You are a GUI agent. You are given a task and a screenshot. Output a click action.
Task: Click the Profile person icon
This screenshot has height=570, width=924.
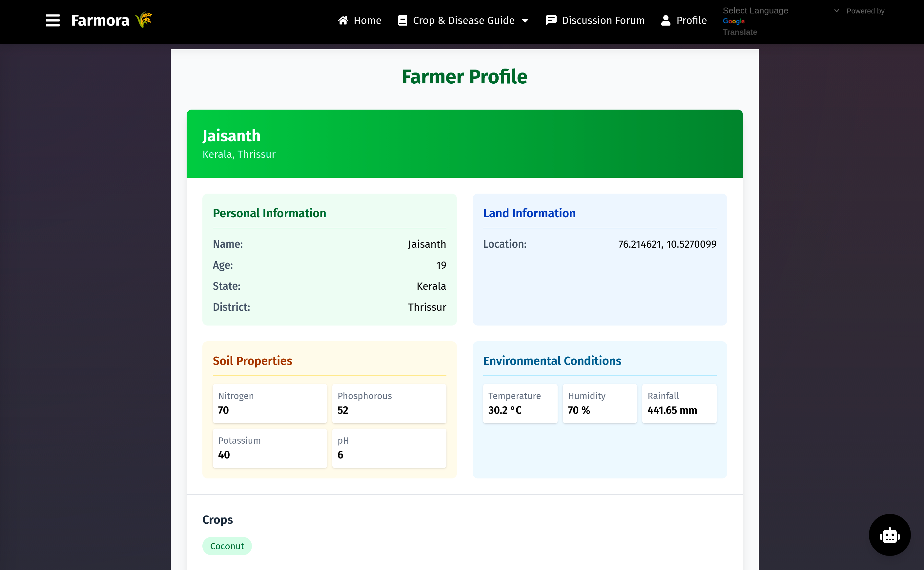pos(666,20)
